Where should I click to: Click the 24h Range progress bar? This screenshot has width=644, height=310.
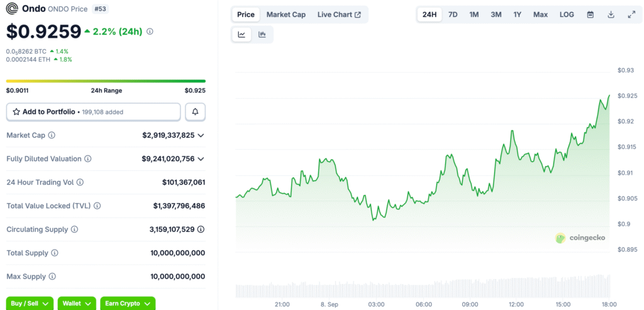(106, 81)
